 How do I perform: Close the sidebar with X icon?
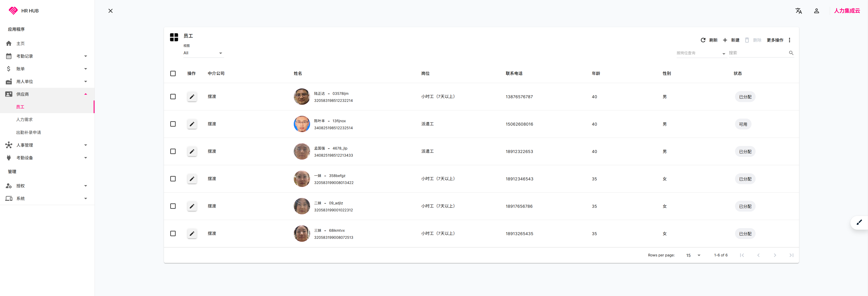point(110,11)
